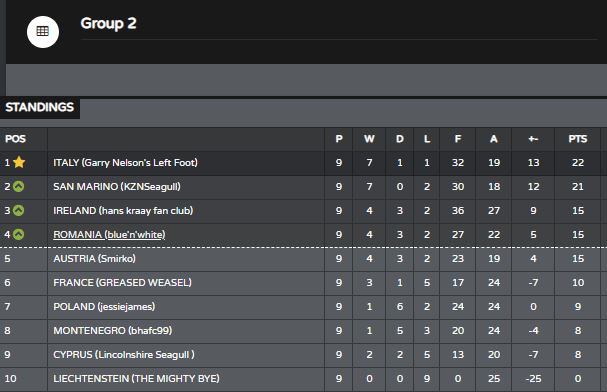607x392 pixels.
Task: Click the green up arrow beside Ireland
Action: pos(19,211)
